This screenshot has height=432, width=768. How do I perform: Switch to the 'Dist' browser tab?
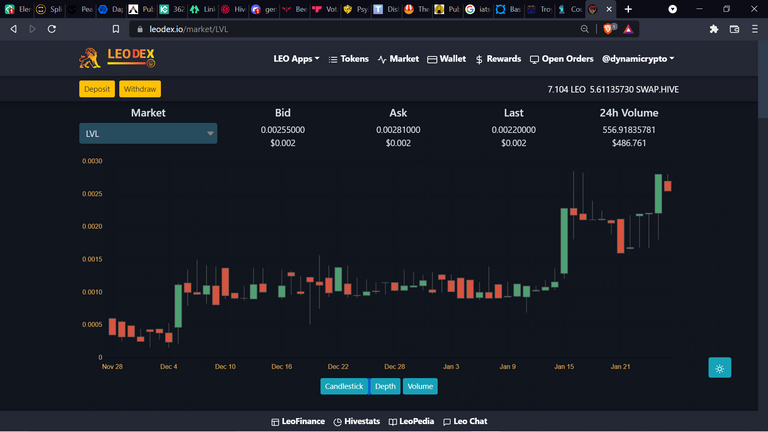(386, 9)
